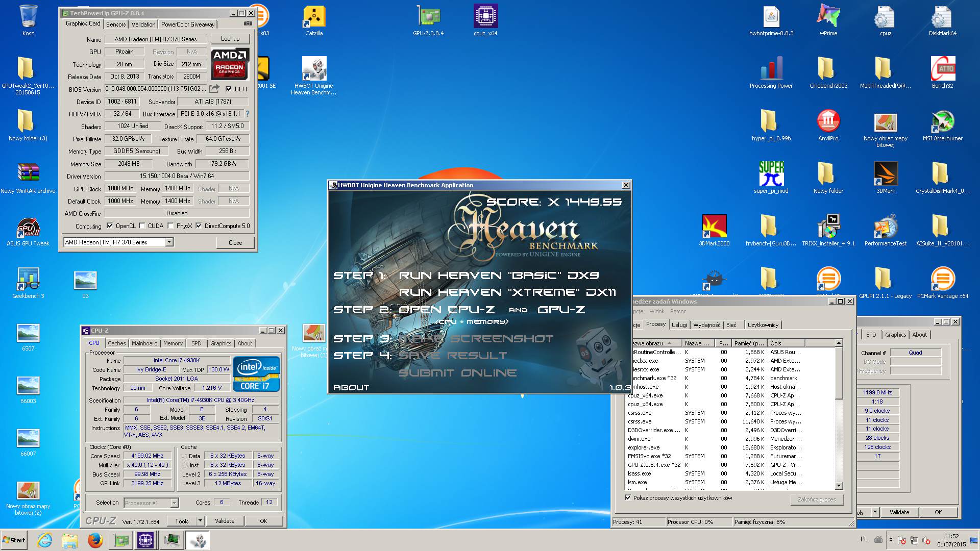Screen dimensions: 980x551
Task: Click GPU-Z screenshot camera icon
Action: [248, 23]
